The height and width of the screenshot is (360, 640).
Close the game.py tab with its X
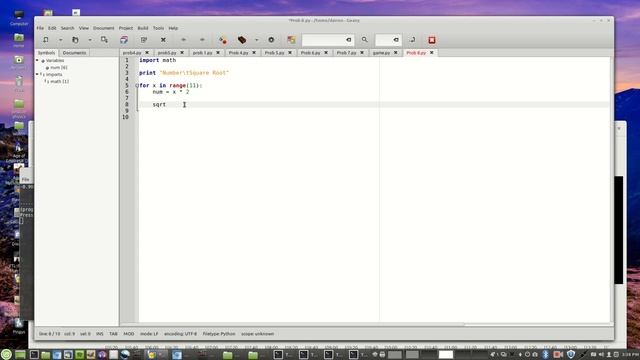coord(396,53)
